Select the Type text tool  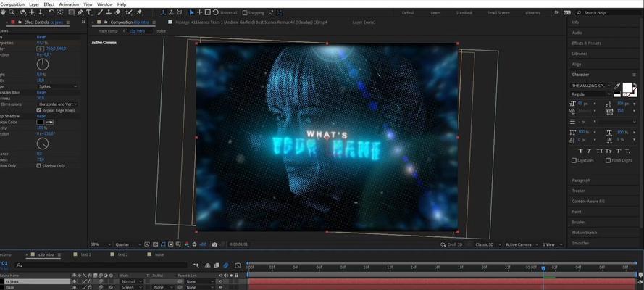click(88, 12)
